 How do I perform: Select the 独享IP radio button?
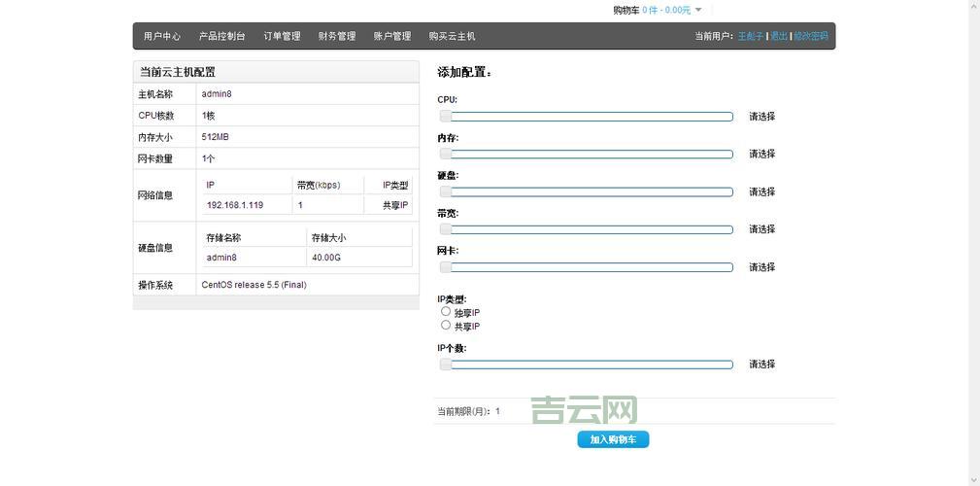(x=446, y=311)
